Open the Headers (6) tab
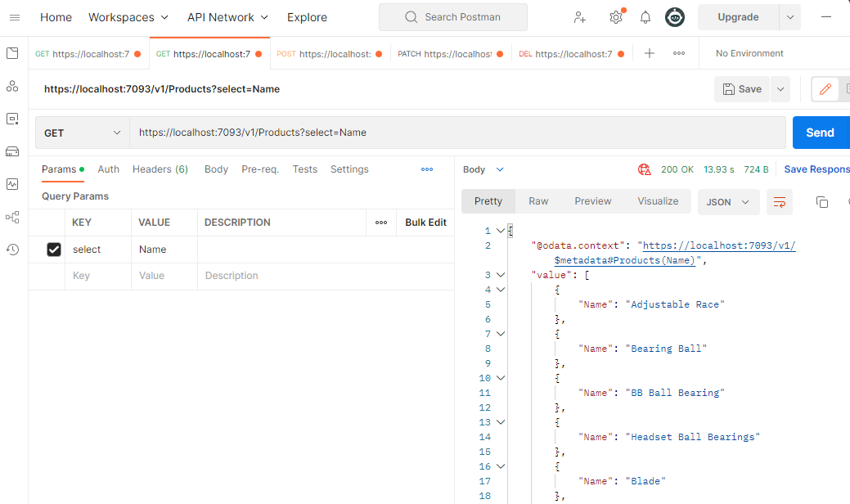Viewport: 850px width, 504px height. pos(160,169)
